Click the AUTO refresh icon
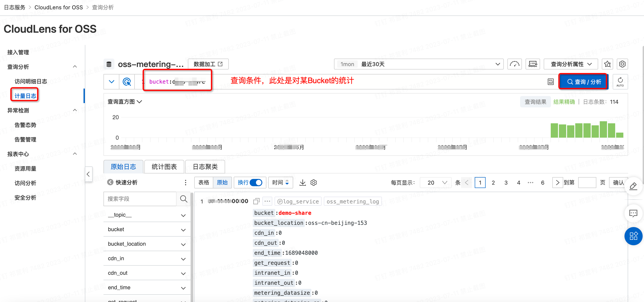This screenshot has width=644, height=302. (620, 82)
